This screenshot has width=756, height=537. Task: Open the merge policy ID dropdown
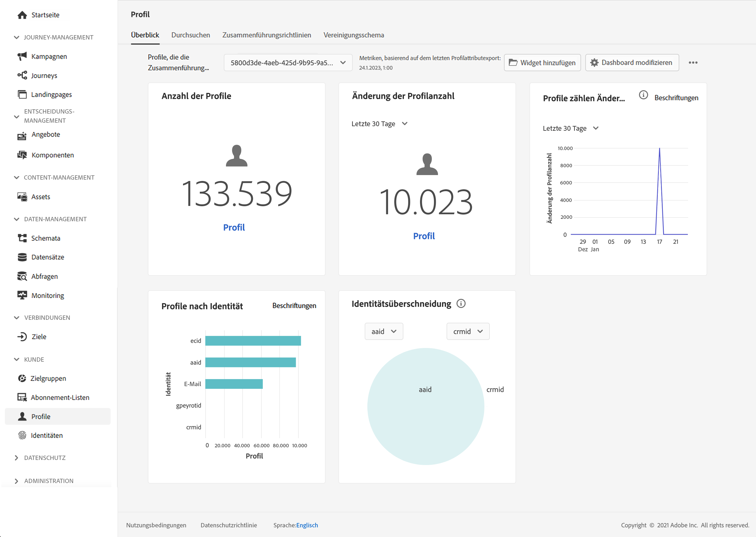click(288, 63)
